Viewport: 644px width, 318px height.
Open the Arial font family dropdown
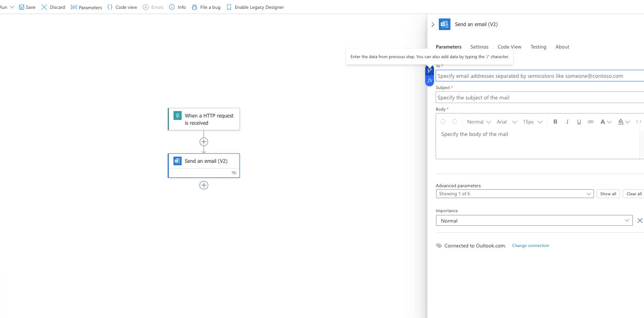507,122
